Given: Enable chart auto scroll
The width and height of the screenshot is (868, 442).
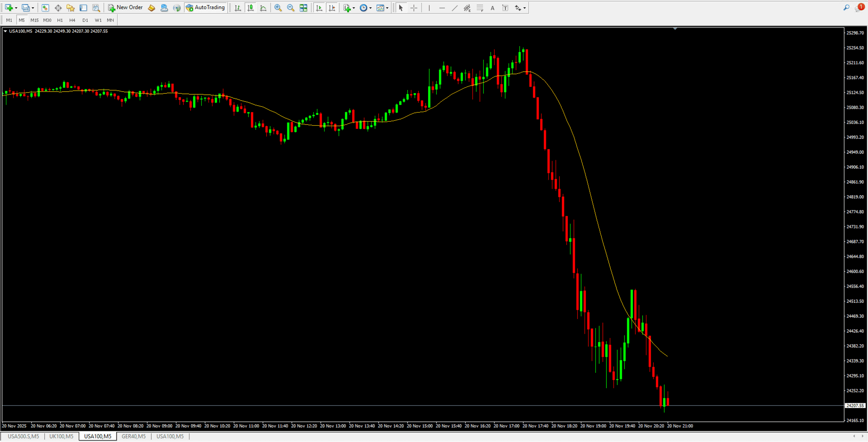Looking at the screenshot, I should click(319, 8).
